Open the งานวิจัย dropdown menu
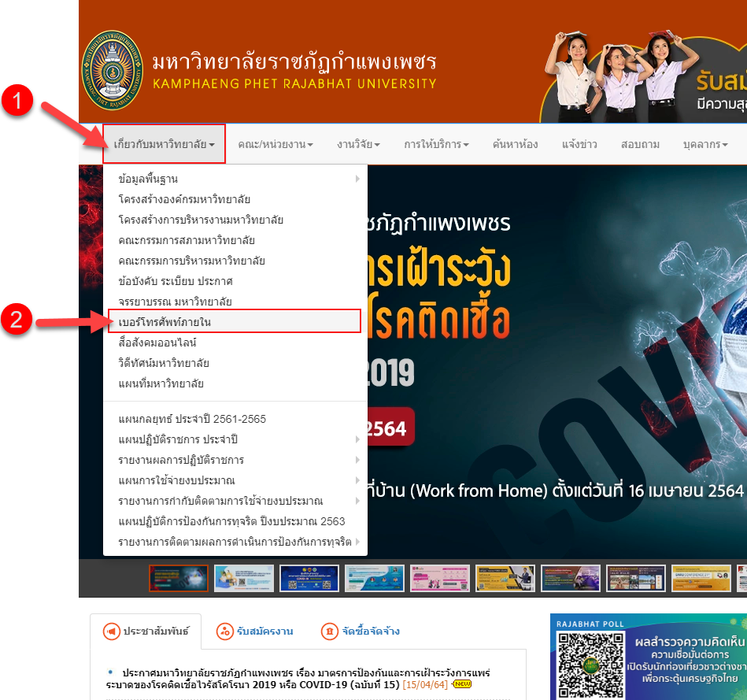 point(358,144)
